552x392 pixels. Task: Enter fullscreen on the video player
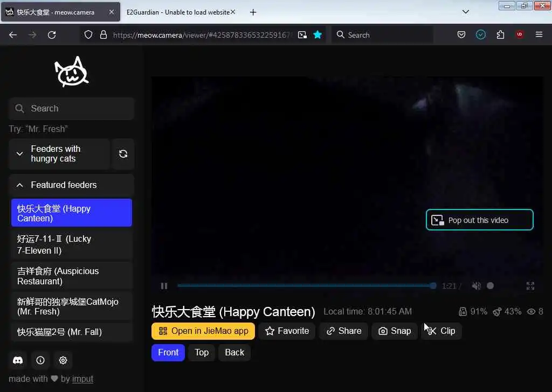point(530,286)
